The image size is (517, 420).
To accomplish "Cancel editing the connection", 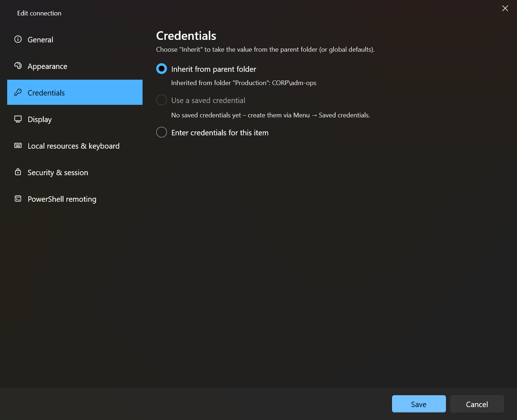I will [477, 404].
